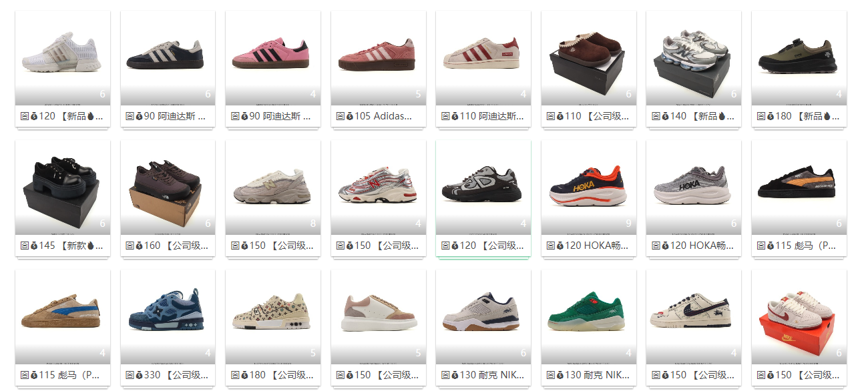Open the navy and orange HOKA shoe thumbnail
This screenshot has height=391, width=868.
click(589, 187)
